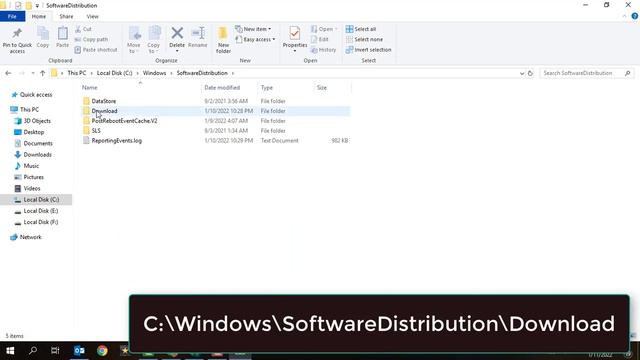Select the Download folder

(104, 111)
